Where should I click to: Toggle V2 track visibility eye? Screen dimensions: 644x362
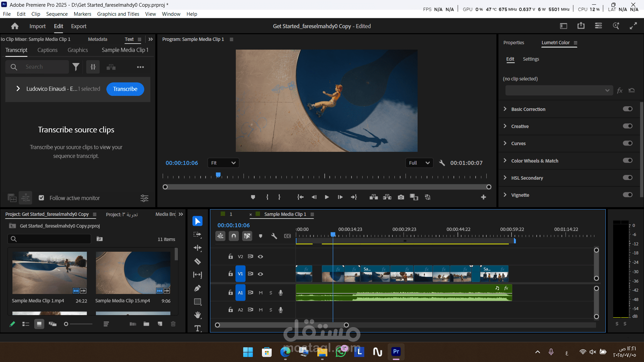(260, 256)
